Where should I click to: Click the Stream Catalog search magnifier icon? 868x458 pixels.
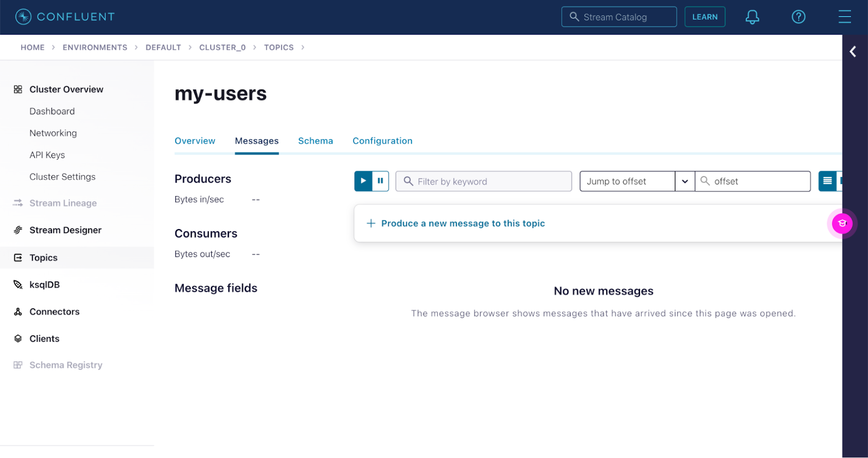tap(574, 17)
